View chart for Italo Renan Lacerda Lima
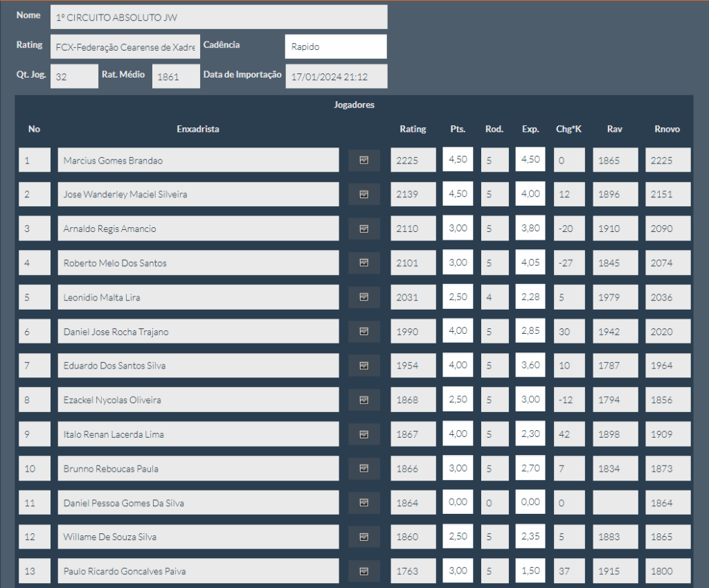Screen dimensions: 709x588 click(364, 434)
